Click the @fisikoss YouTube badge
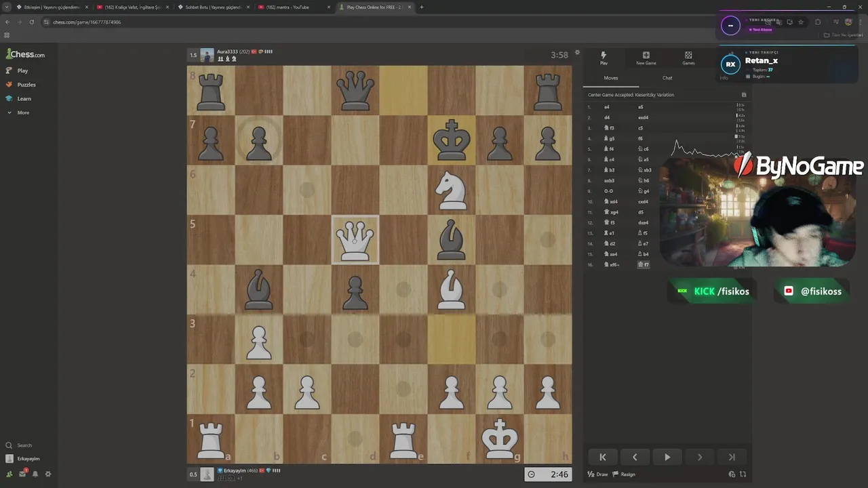868x488 pixels. point(812,291)
